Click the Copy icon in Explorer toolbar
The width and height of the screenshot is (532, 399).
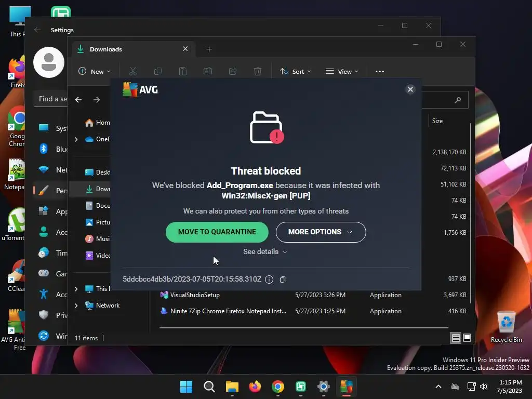158,72
